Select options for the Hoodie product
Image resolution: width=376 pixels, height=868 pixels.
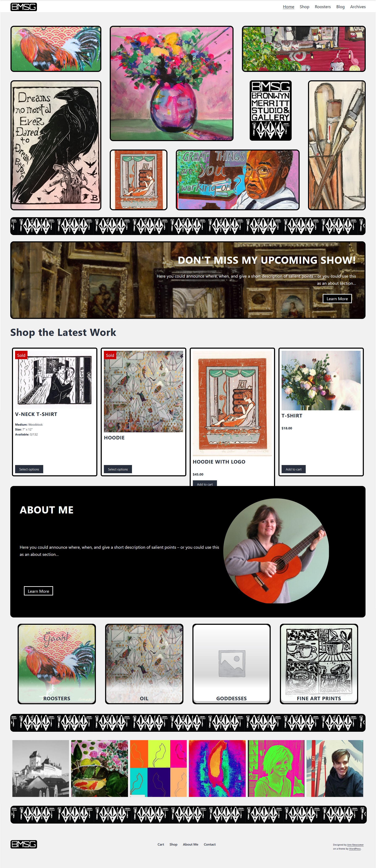click(x=118, y=469)
